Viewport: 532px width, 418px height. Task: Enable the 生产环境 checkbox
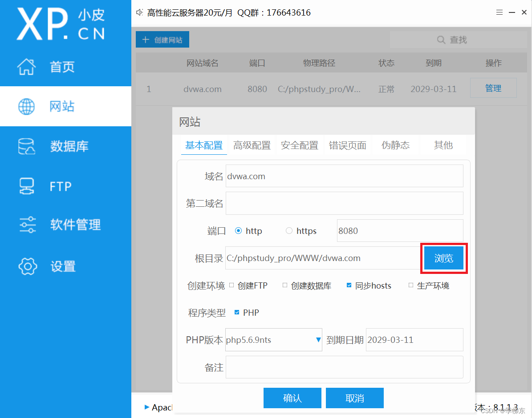tap(411, 285)
